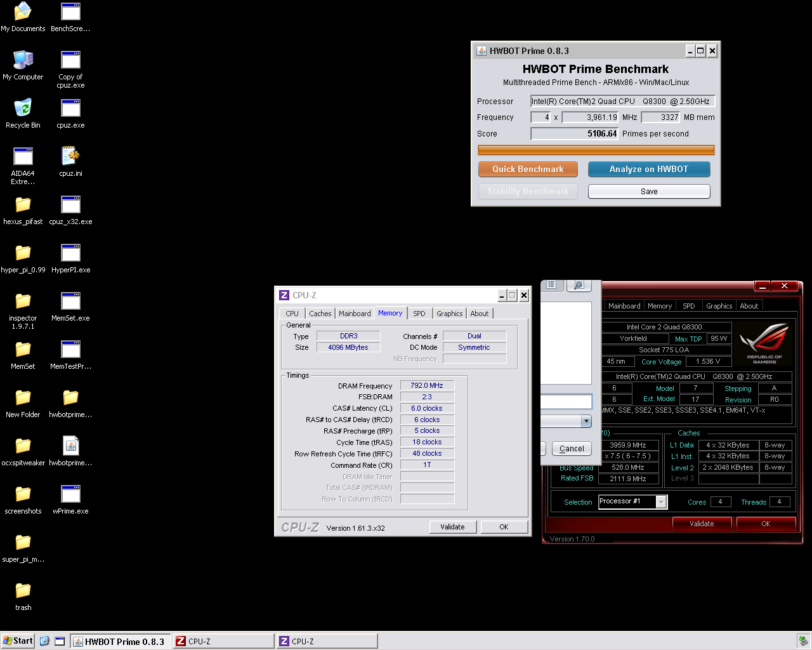Click Show Desktop quick launch icon
Image resolution: width=812 pixels, height=650 pixels.
(x=60, y=641)
